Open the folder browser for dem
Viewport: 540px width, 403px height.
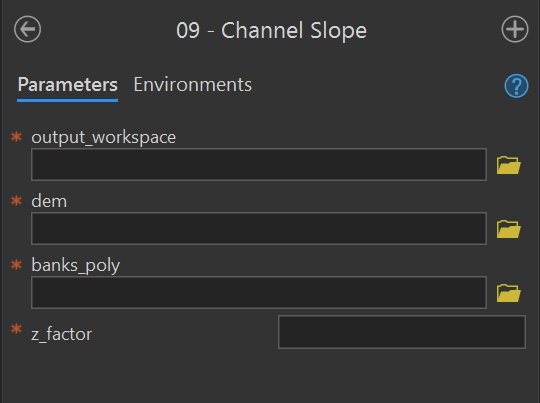[x=508, y=229]
